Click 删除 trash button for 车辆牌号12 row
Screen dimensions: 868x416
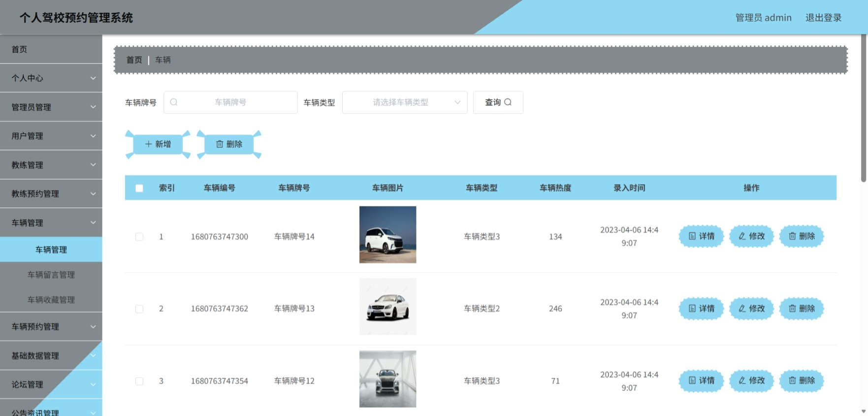pyautogui.click(x=802, y=381)
